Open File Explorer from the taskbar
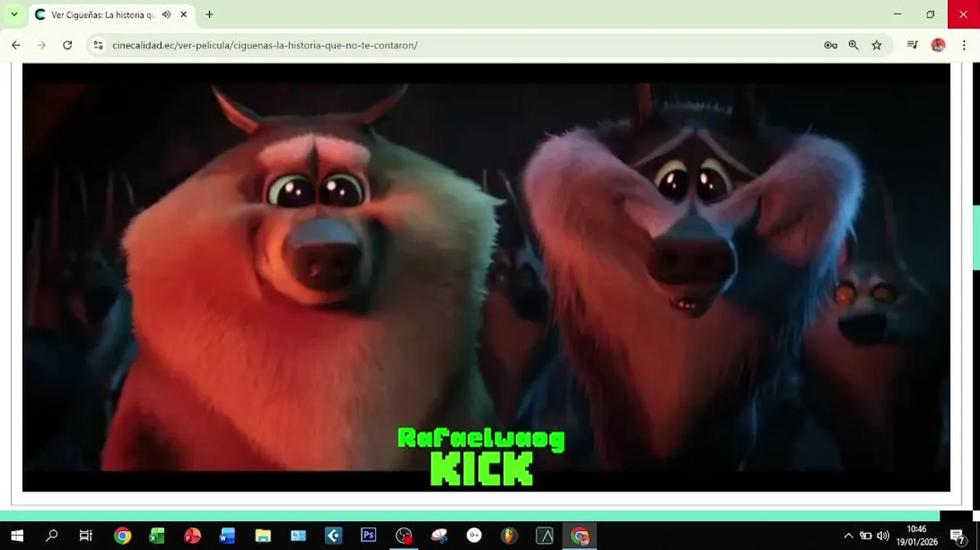Image resolution: width=980 pixels, height=550 pixels. (x=263, y=535)
